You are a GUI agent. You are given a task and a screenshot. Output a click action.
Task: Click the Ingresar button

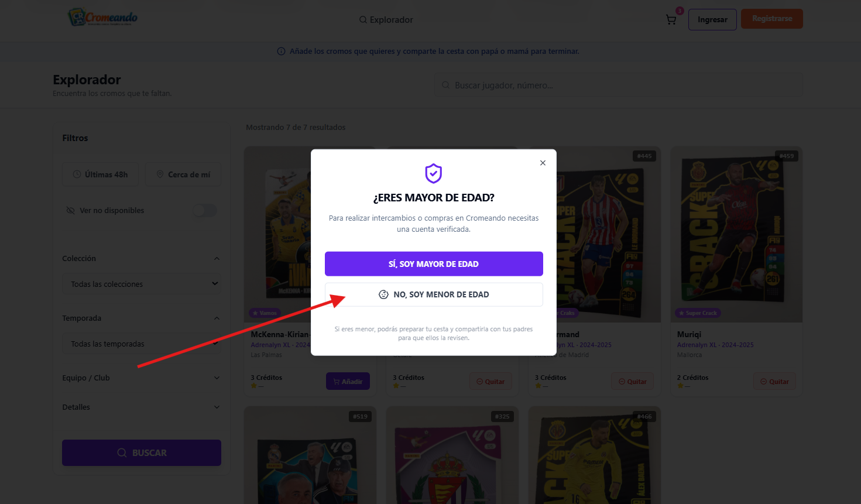[712, 19]
